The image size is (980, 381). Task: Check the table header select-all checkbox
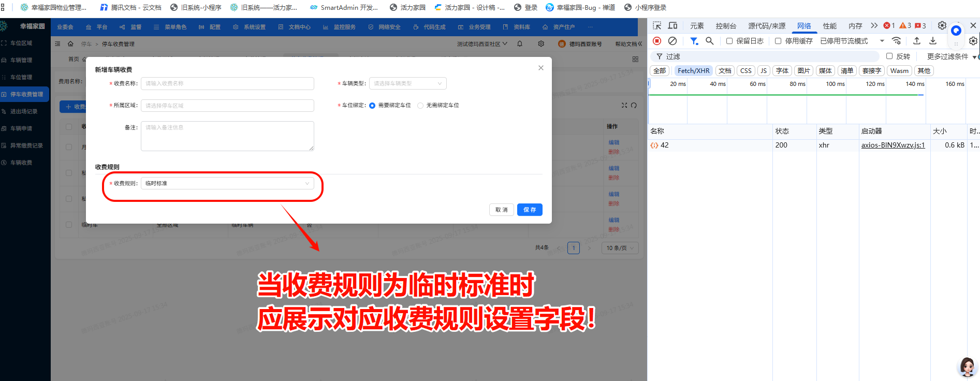click(69, 126)
